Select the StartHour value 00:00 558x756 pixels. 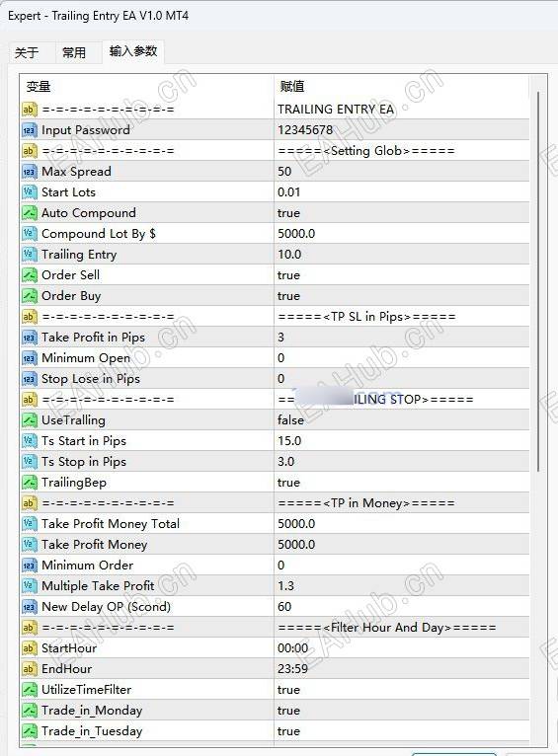point(292,648)
